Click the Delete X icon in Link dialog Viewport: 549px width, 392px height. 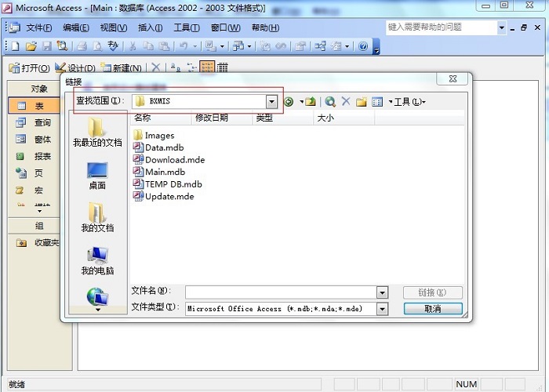pos(346,102)
